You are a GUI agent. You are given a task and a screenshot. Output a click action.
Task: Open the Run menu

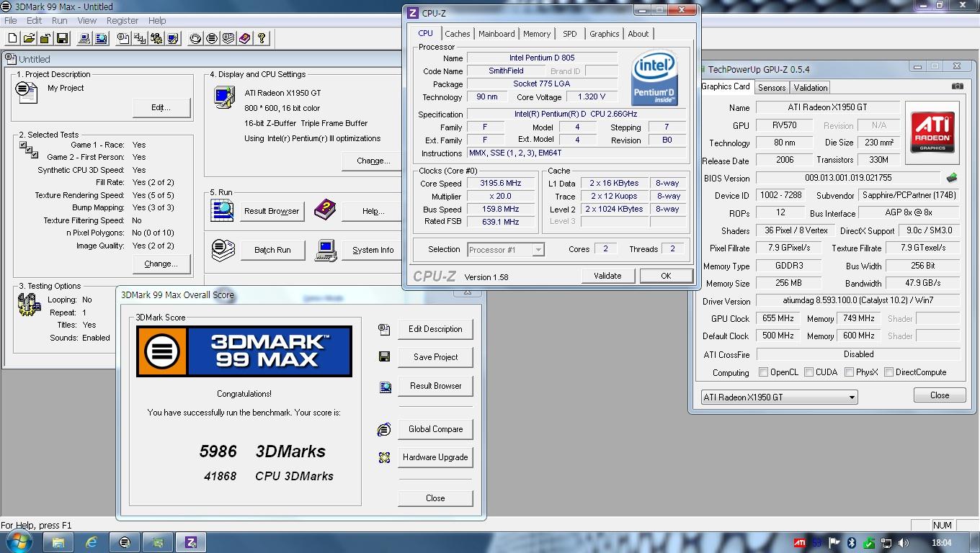[x=60, y=20]
